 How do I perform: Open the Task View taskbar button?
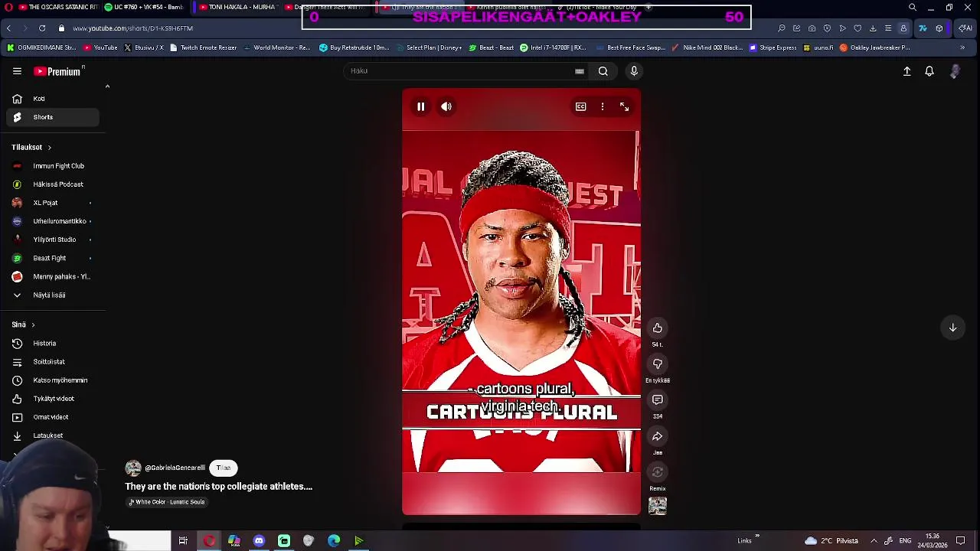coord(183,541)
